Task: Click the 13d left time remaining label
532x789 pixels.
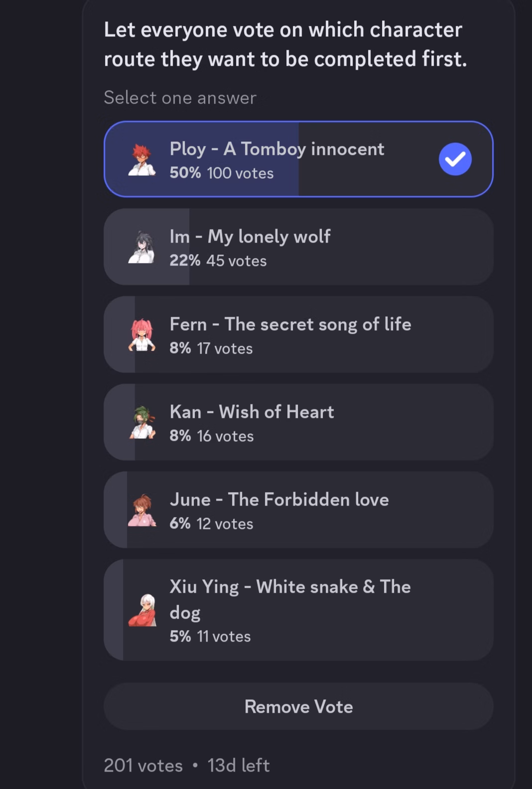Action: pos(239,766)
